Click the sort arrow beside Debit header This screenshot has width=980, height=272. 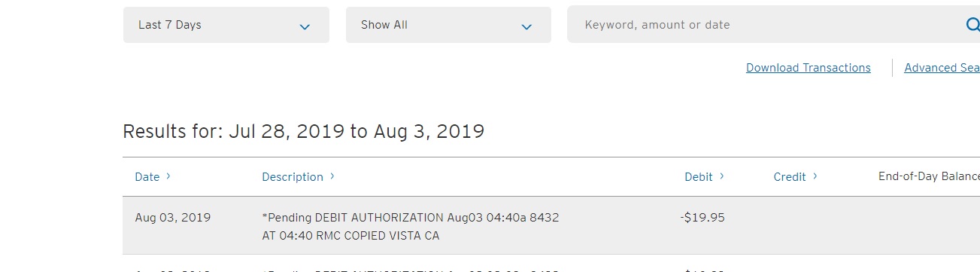722,176
